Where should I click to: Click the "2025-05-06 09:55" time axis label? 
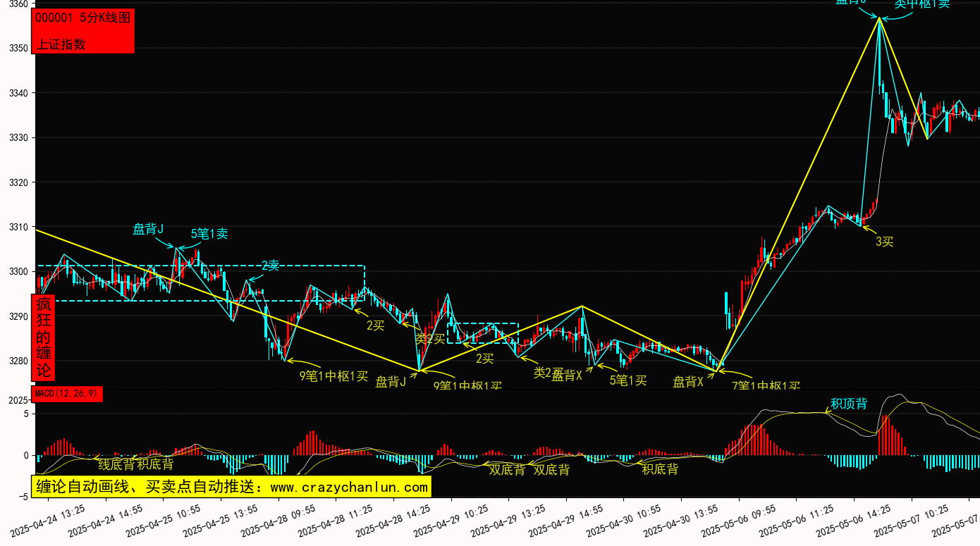coord(740,520)
